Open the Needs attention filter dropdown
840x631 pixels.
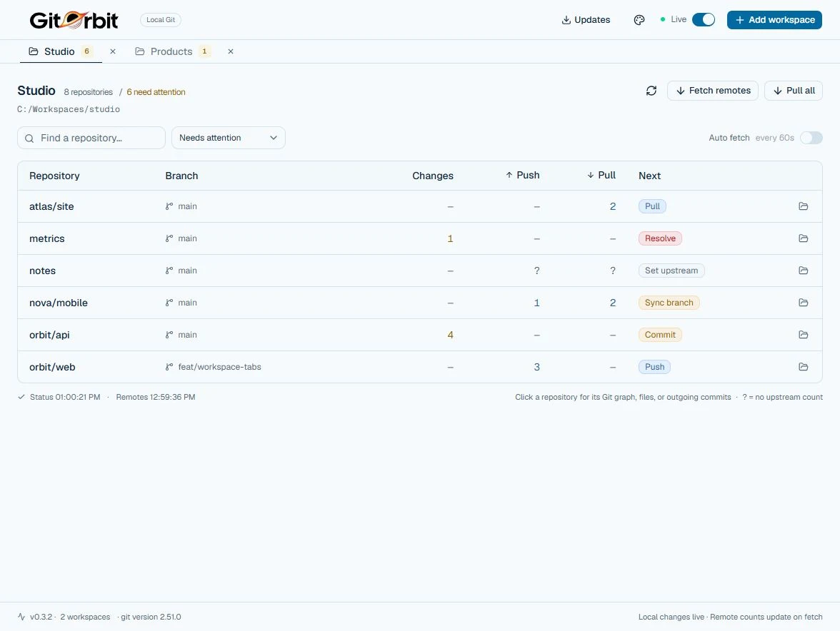(x=229, y=138)
